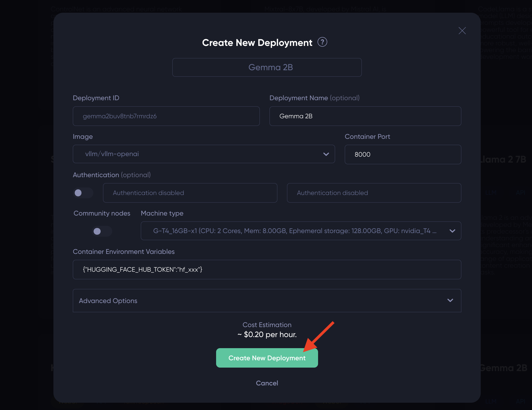Focus the Deployment Name field

pyautogui.click(x=365, y=116)
